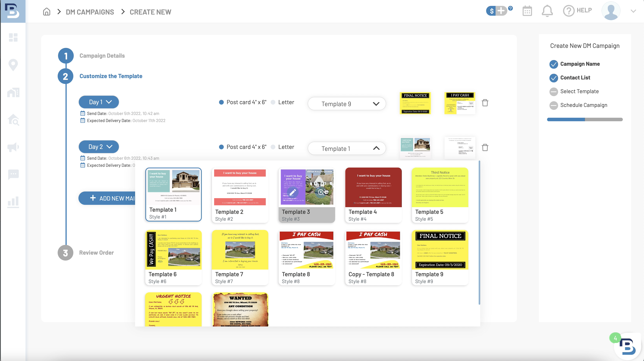Select the Post card 4x6 radio button for Day 1
Screen dimensions: 644x361
220,102
